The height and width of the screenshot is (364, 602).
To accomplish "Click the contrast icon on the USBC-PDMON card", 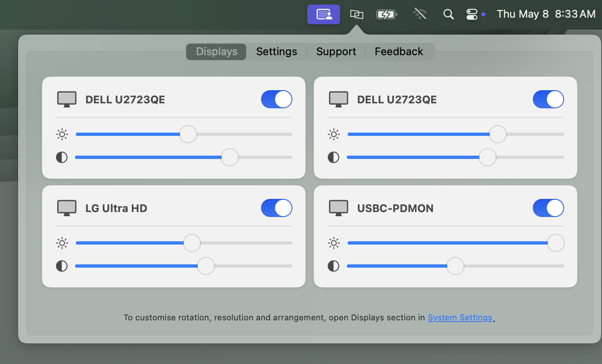I will click(x=334, y=266).
